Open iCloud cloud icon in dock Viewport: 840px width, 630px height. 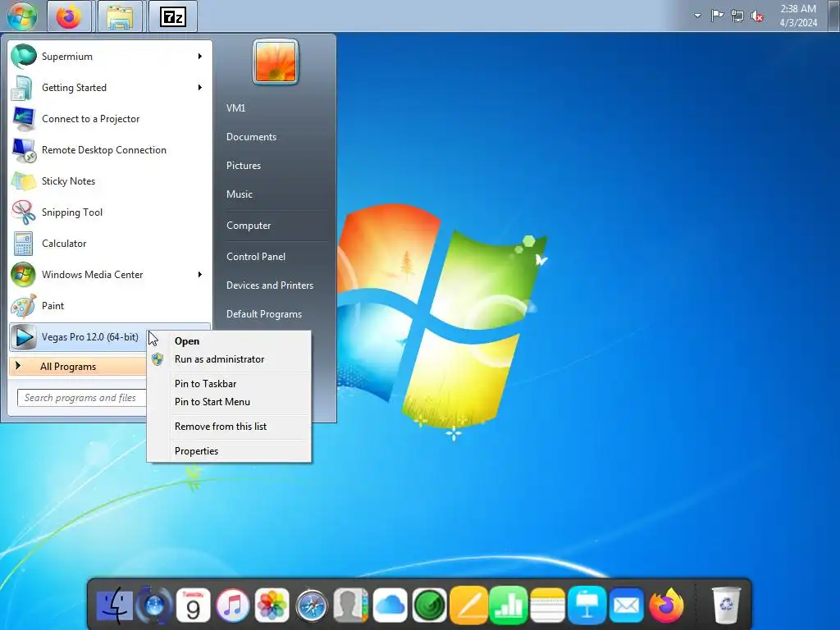[390, 606]
